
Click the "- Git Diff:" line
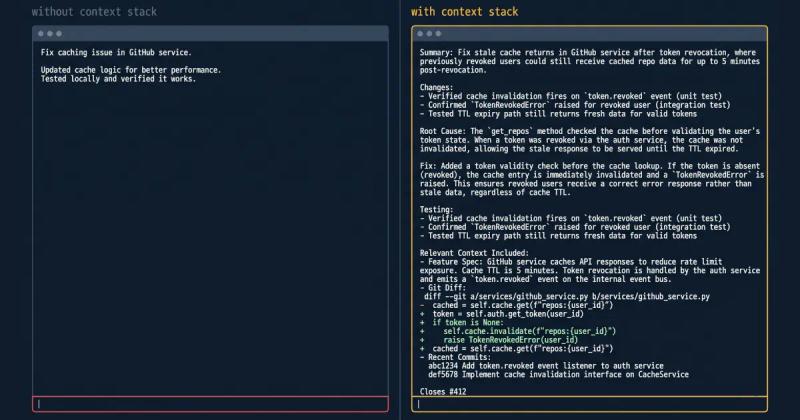pos(443,288)
